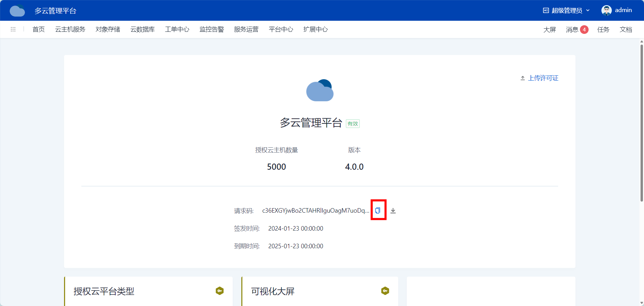Copy the request code to clipboard

(378, 211)
